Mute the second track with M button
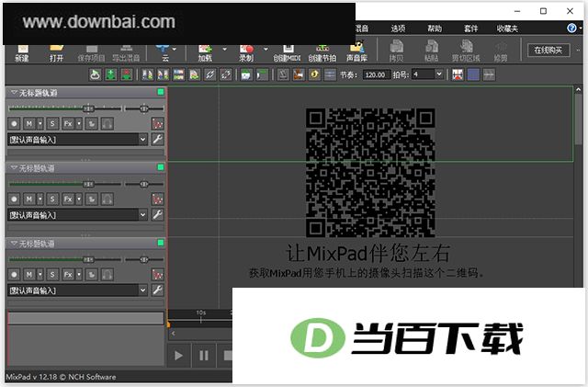 click(29, 199)
